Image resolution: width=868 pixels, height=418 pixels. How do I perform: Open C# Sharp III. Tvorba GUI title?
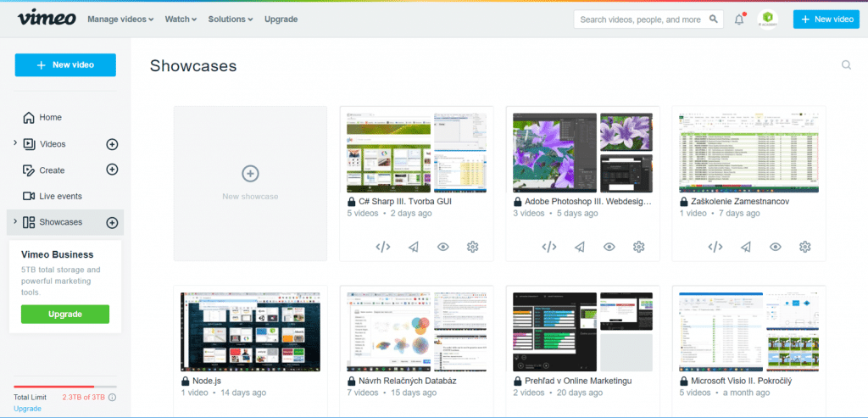pos(405,202)
